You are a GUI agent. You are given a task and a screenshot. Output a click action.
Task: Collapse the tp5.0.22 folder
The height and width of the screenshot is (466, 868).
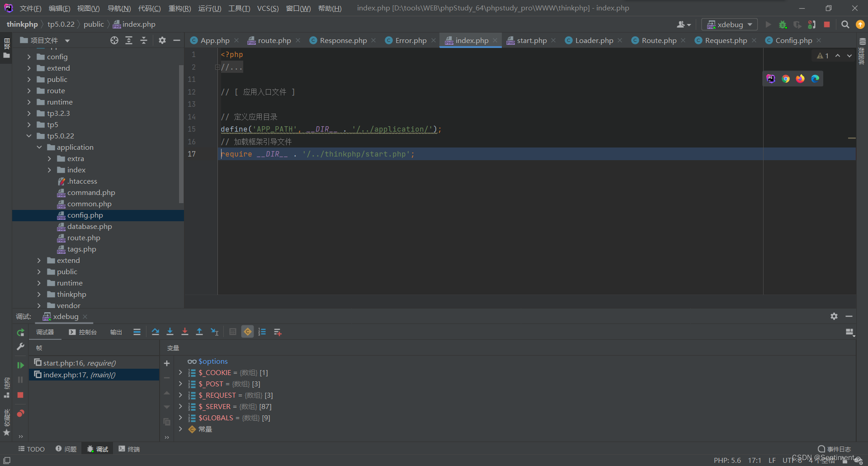29,136
